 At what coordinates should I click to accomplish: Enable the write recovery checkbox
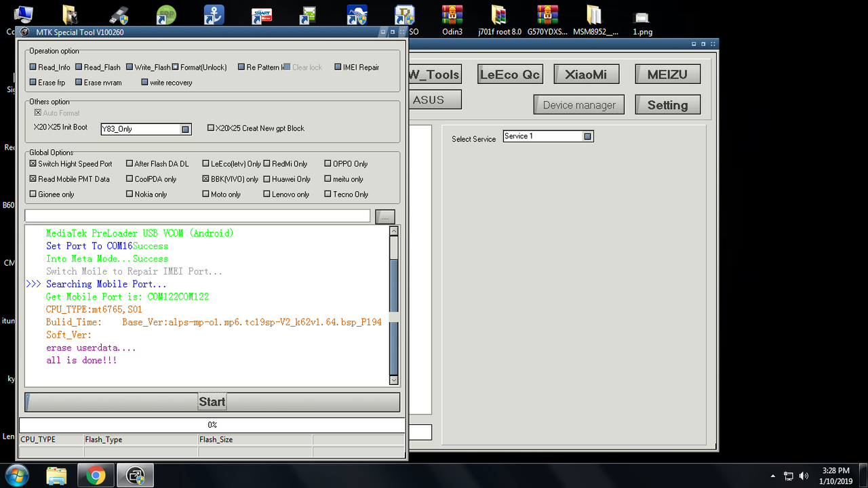coord(144,83)
